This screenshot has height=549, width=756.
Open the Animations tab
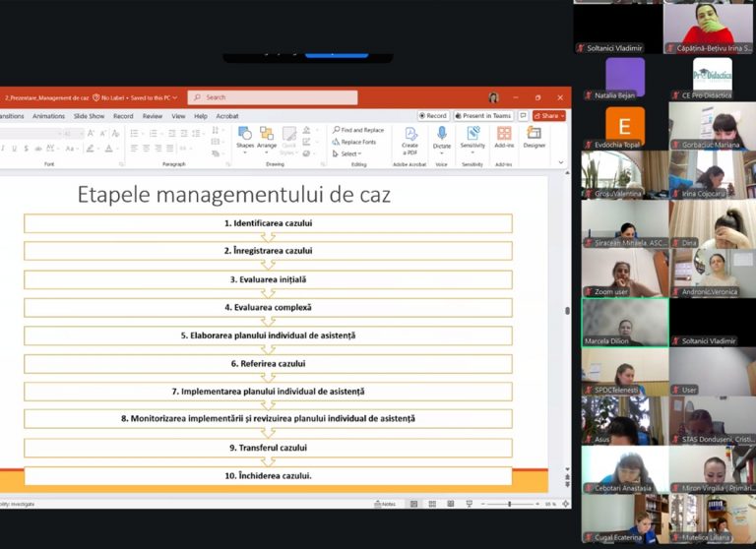tap(48, 116)
